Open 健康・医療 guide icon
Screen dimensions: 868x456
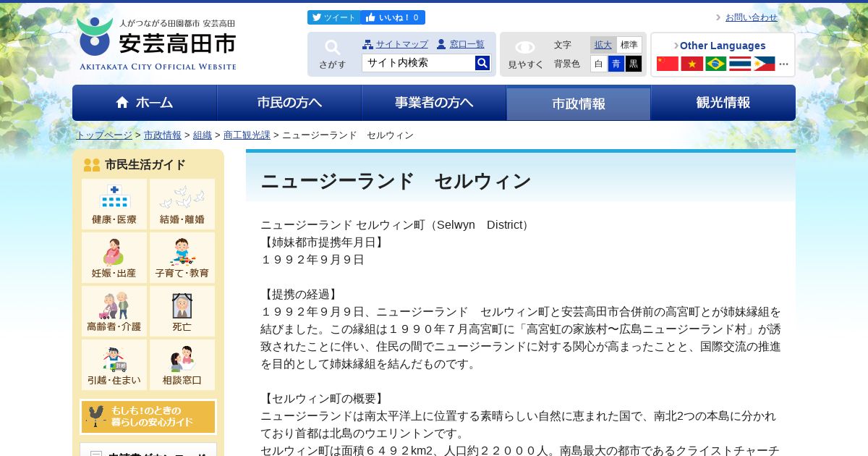tap(114, 204)
